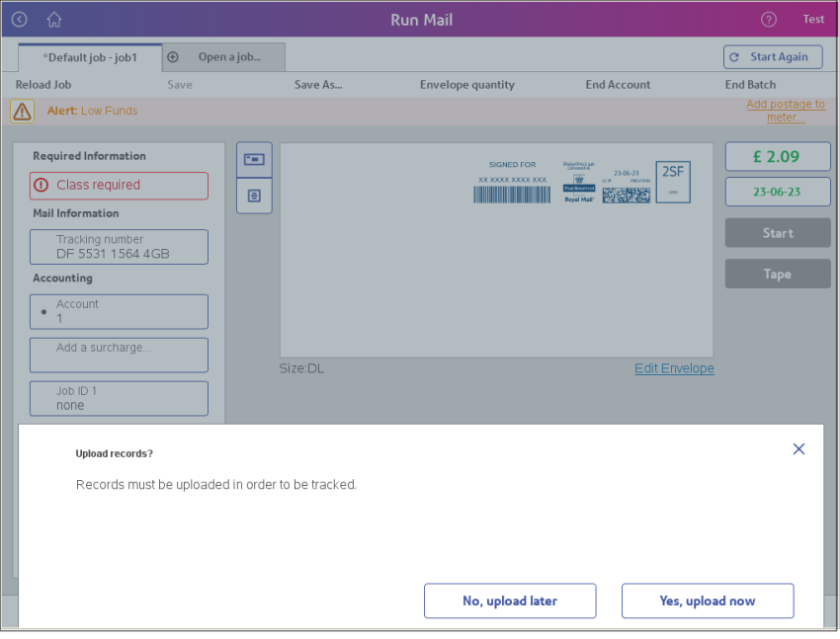
Task: Select the envelope printing mode icon
Action: pos(253,159)
